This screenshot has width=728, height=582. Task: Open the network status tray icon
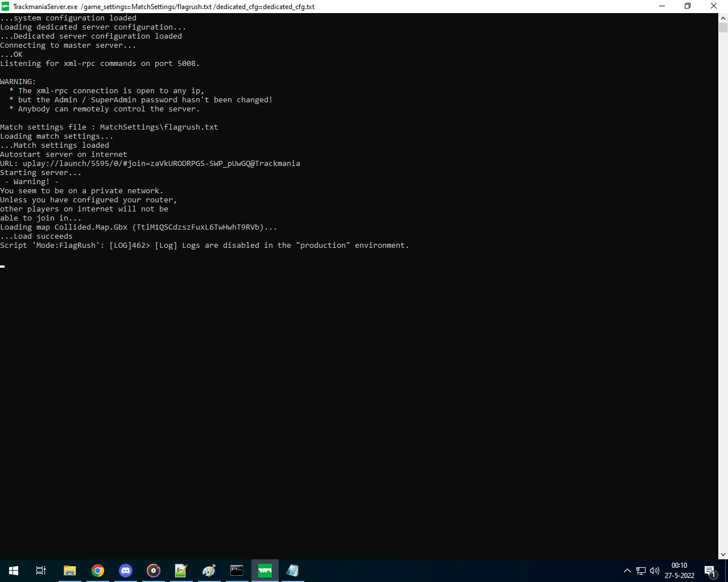click(x=641, y=571)
